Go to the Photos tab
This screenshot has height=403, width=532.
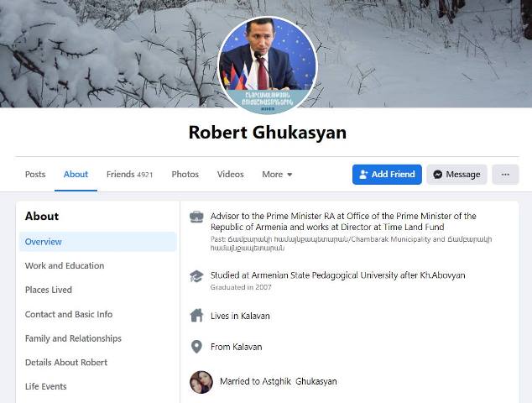tap(185, 175)
